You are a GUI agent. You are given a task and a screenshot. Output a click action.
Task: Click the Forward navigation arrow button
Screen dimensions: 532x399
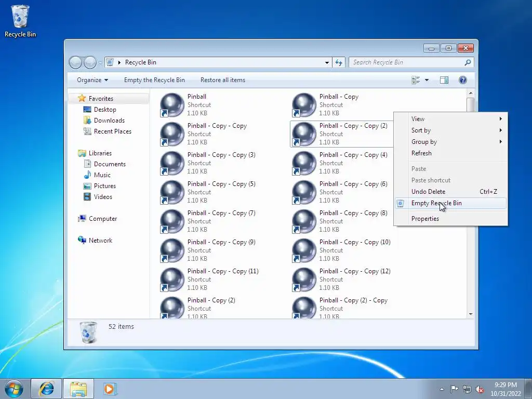90,62
